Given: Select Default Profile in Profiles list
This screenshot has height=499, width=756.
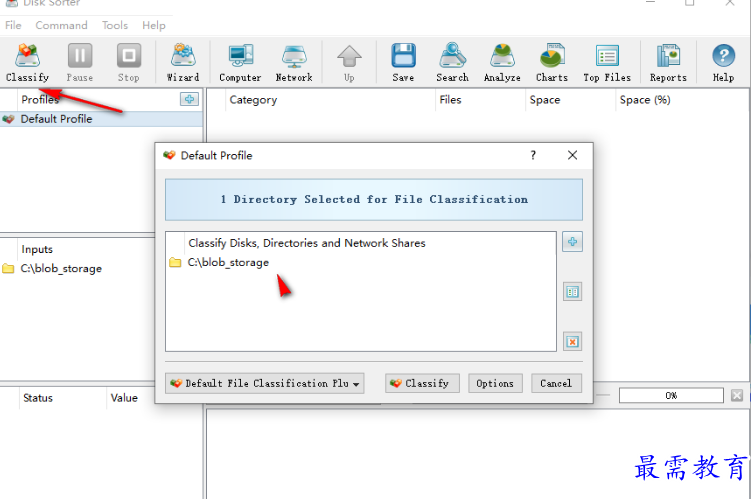Looking at the screenshot, I should 101,119.
